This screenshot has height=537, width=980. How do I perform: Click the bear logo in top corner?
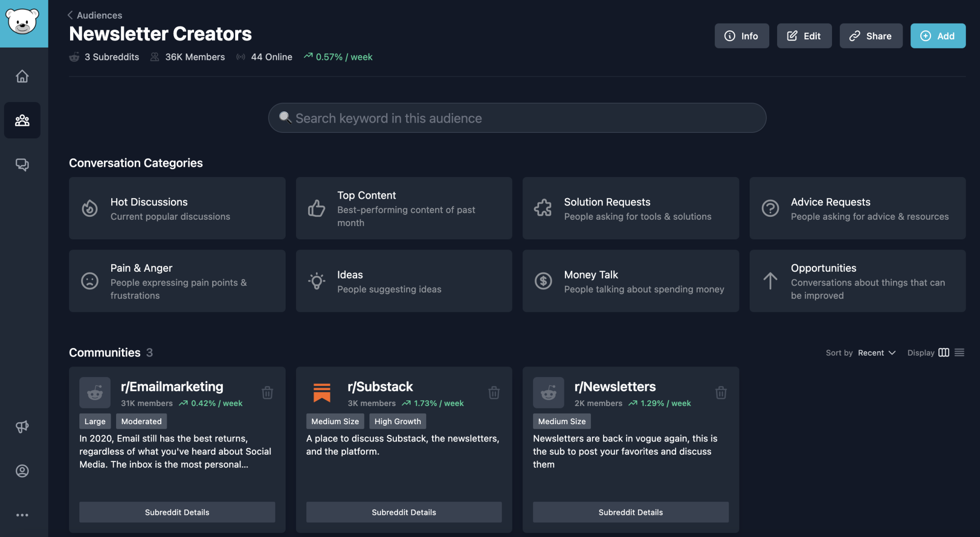pos(23,23)
